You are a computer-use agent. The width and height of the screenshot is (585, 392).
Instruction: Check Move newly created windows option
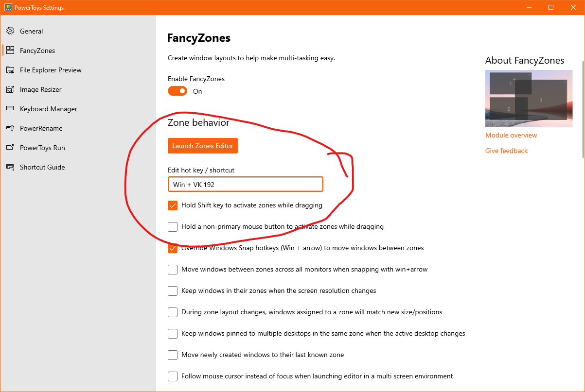pyautogui.click(x=173, y=355)
